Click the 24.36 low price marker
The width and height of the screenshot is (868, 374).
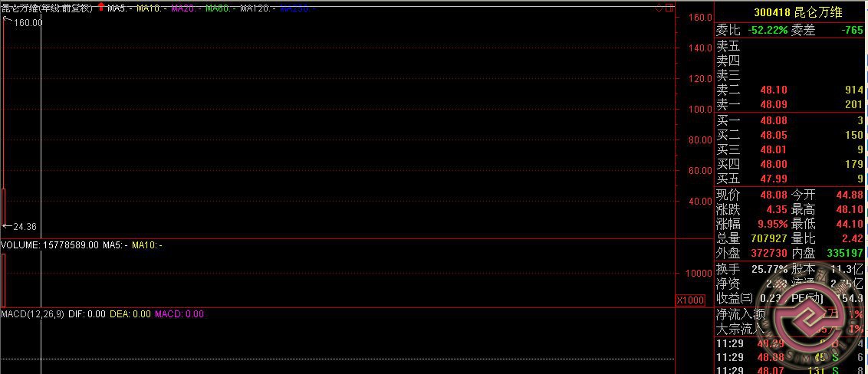coord(25,227)
